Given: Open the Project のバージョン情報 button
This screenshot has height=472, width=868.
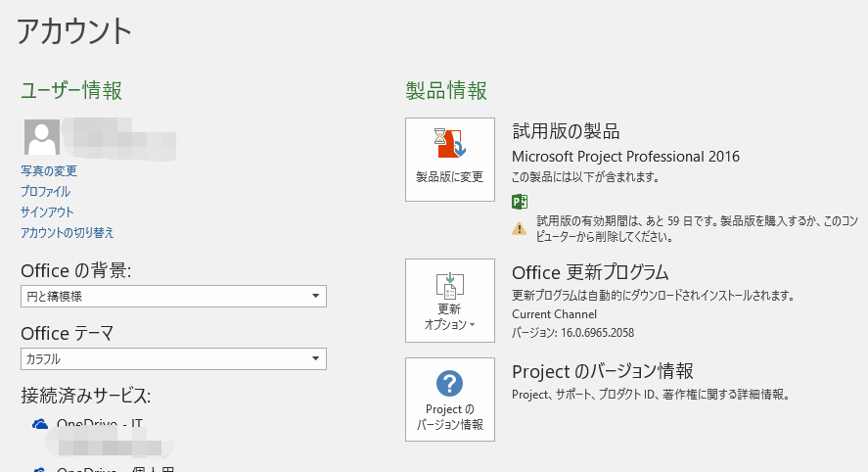Looking at the screenshot, I should [x=450, y=400].
